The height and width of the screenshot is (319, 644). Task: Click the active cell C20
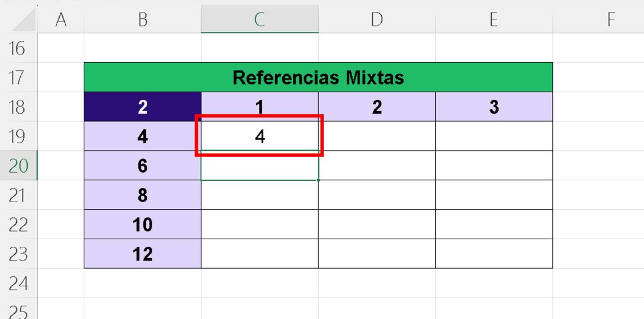[x=260, y=165]
